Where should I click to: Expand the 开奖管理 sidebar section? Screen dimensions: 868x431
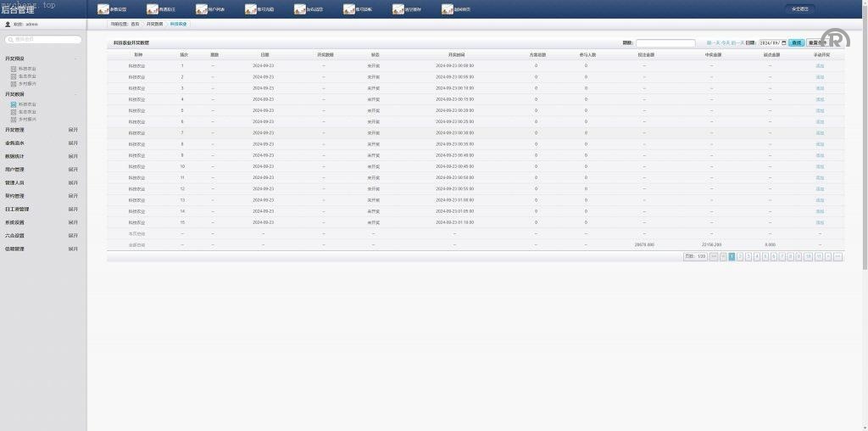pyautogui.click(x=73, y=131)
